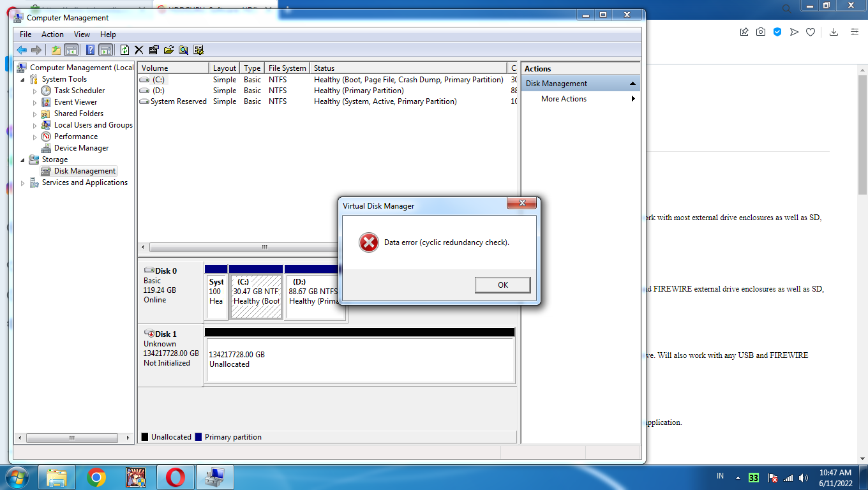Click the Properties toolbar icon
Image resolution: width=868 pixels, height=490 pixels.
tap(154, 50)
